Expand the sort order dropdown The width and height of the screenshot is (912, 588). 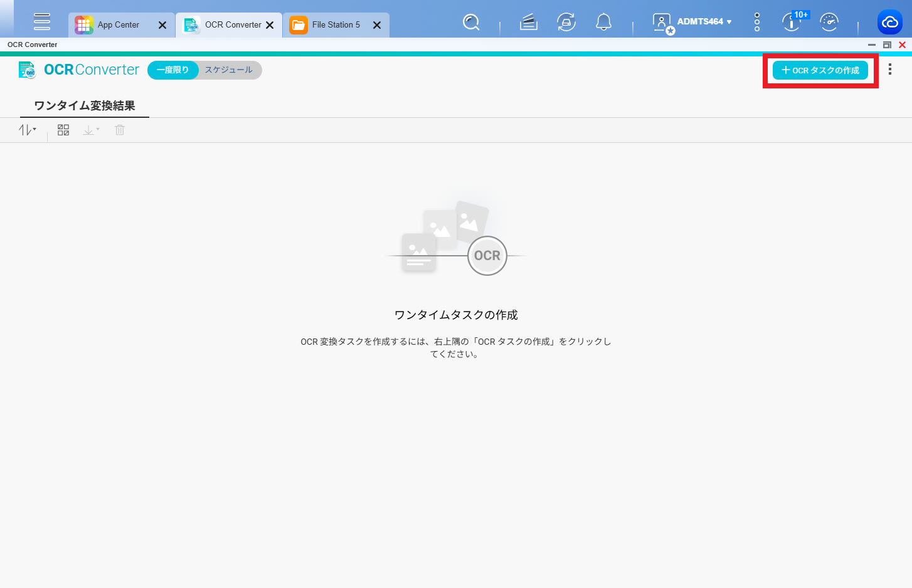(28, 130)
